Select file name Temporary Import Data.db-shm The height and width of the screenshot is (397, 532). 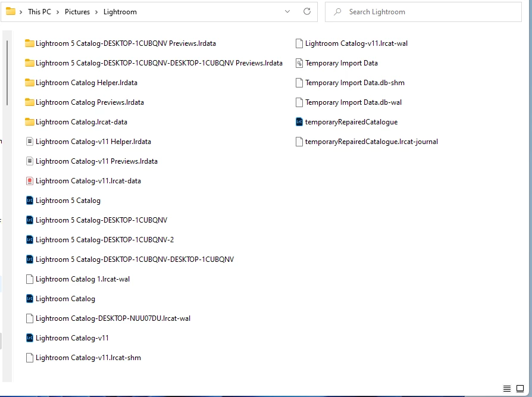tap(355, 83)
